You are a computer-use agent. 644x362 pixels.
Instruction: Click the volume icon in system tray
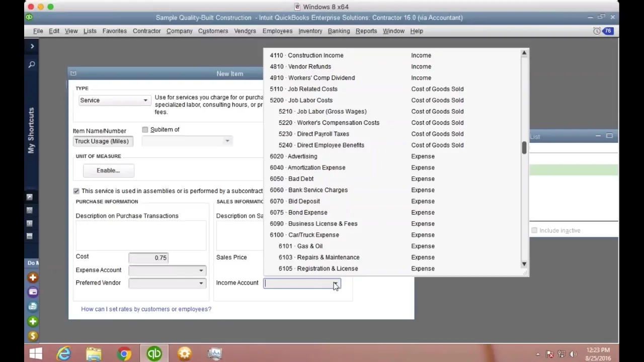click(573, 354)
